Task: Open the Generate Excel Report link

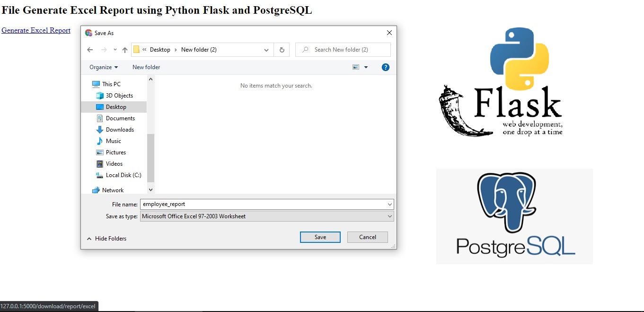Action: [35, 30]
